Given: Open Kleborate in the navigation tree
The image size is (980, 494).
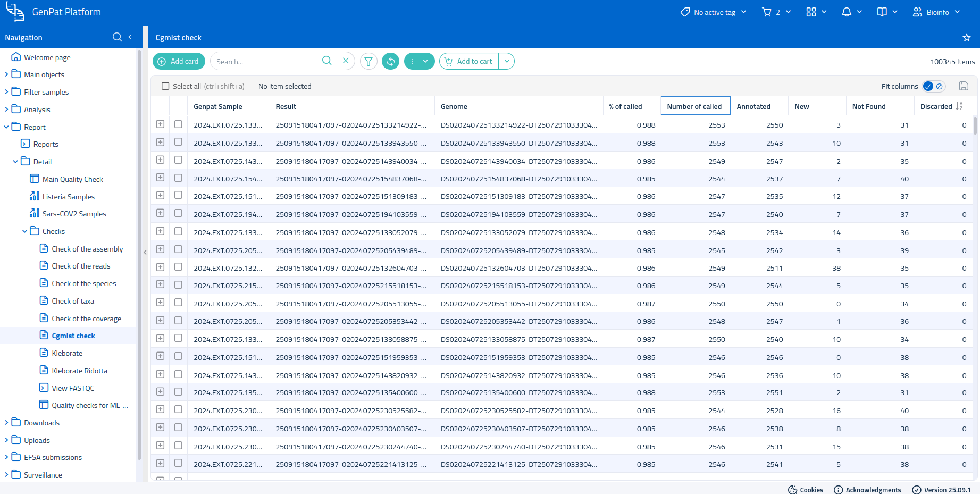Looking at the screenshot, I should click(67, 353).
